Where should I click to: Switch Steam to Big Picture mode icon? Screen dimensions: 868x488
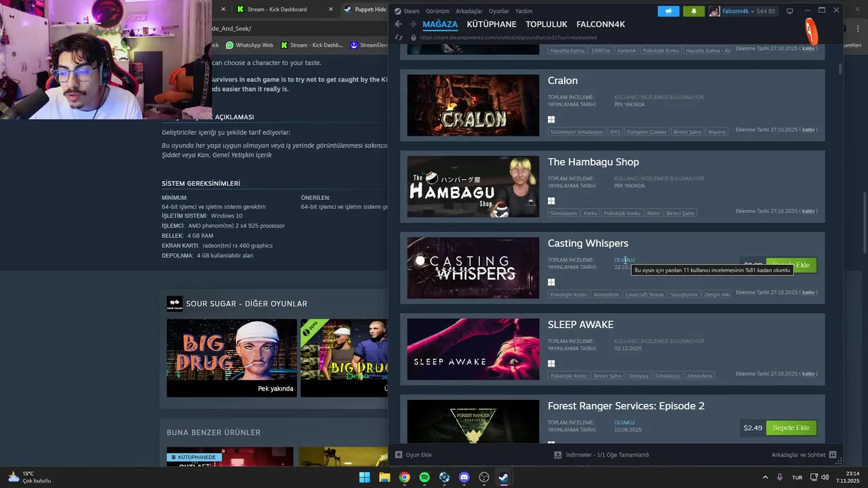(x=789, y=11)
